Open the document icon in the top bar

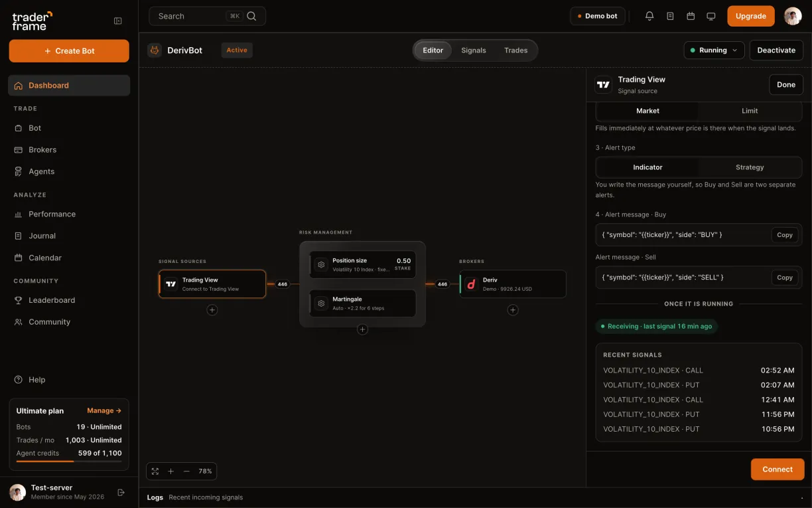tap(670, 16)
